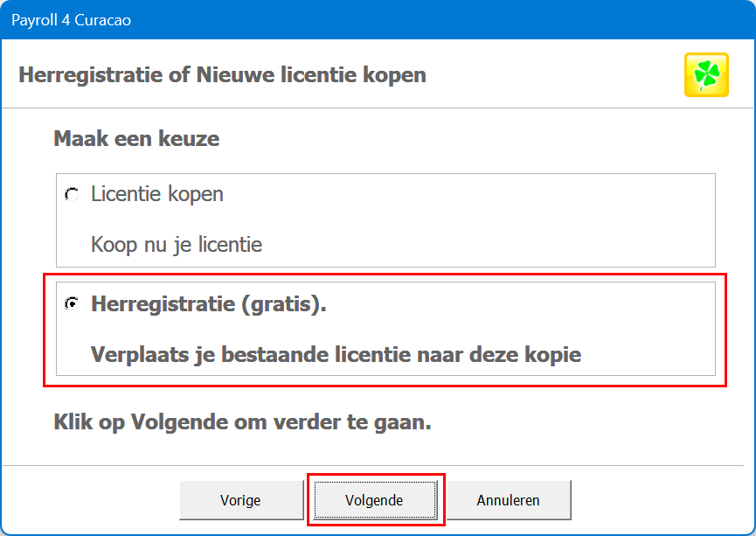Select the Herregistratie (gratis) radio button

(x=72, y=304)
